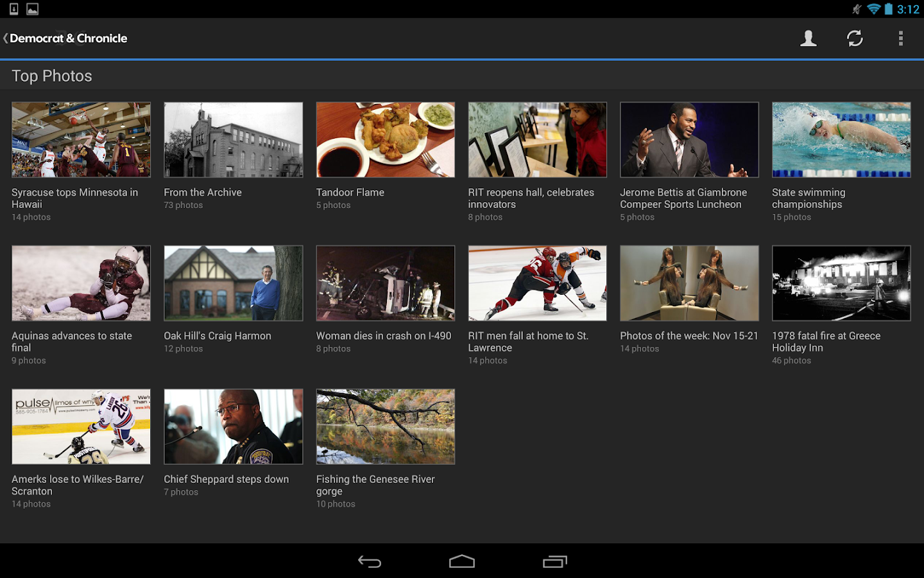Open the recent apps switcher
924x578 pixels.
(x=554, y=562)
